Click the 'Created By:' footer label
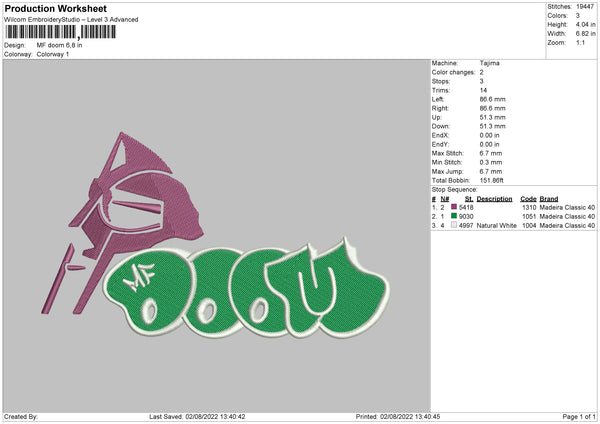600x424 pixels. pos(21,417)
